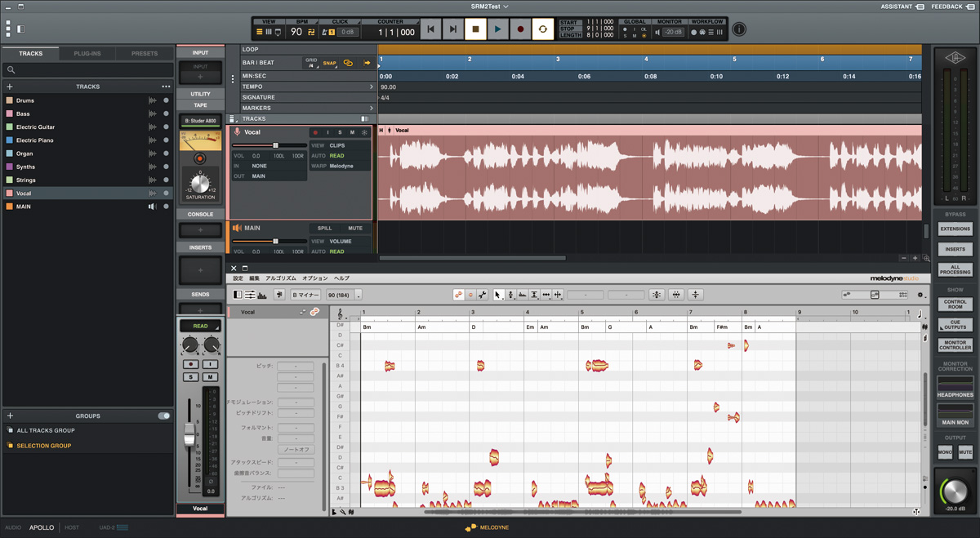This screenshot has width=980, height=538.
Task: Select the Electric Piano track
Action: click(87, 140)
